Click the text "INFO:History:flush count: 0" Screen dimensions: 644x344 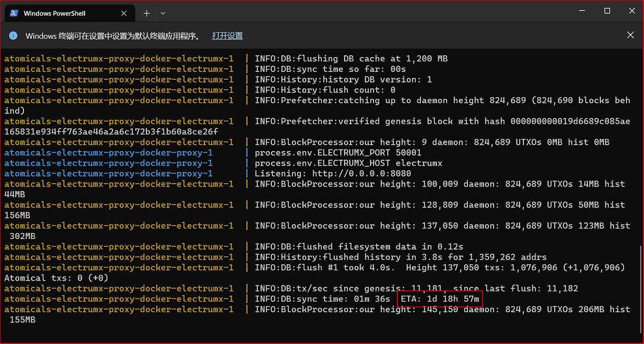click(325, 90)
